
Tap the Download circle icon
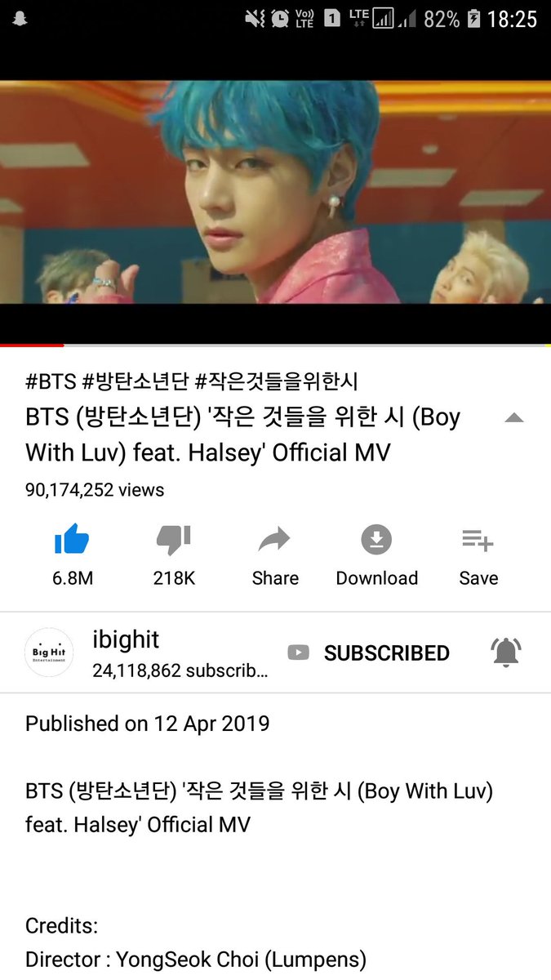point(376,540)
